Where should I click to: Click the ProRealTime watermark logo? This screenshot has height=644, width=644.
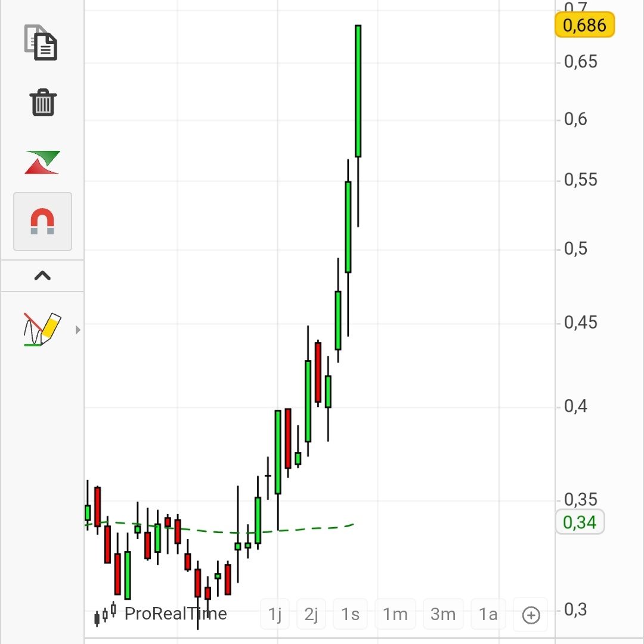[176, 614]
